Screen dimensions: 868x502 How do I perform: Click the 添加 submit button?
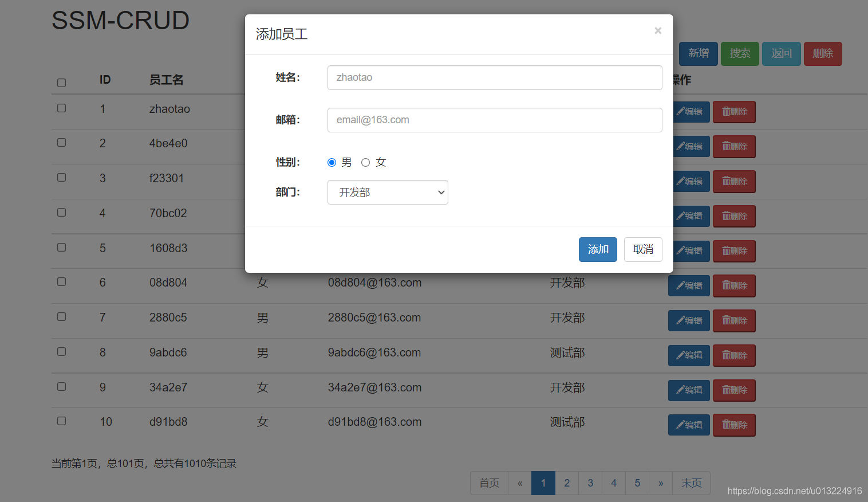pyautogui.click(x=598, y=249)
